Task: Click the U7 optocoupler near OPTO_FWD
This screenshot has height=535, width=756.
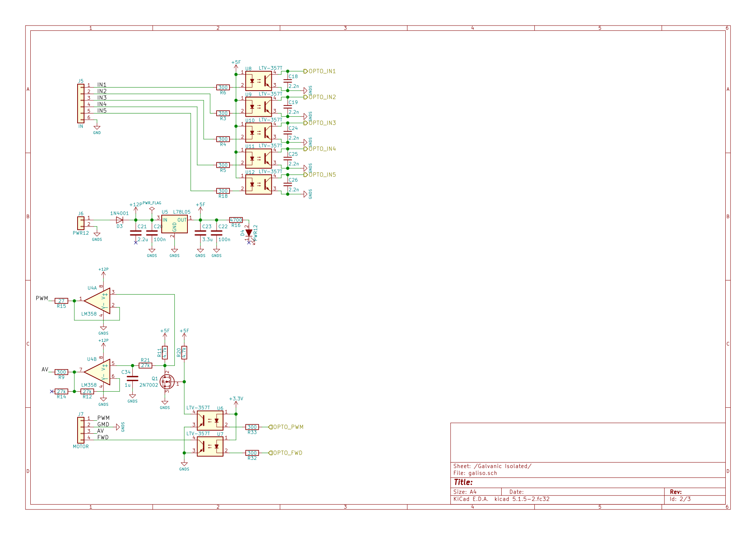Action: coord(210,446)
